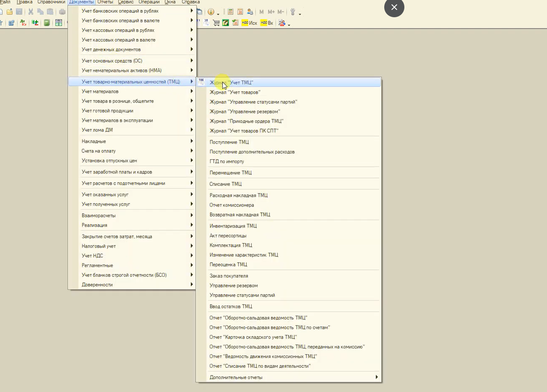Select Доверенности menu entry

(132, 285)
